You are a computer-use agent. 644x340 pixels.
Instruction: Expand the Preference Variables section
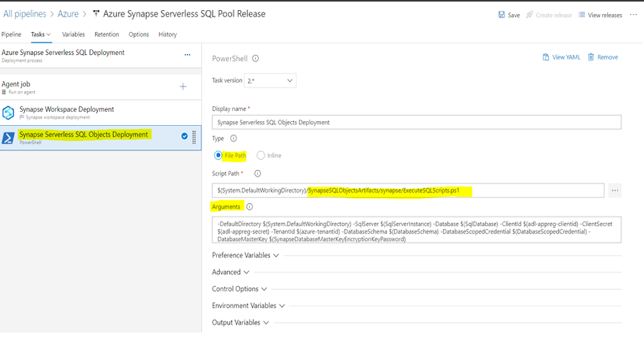246,255
